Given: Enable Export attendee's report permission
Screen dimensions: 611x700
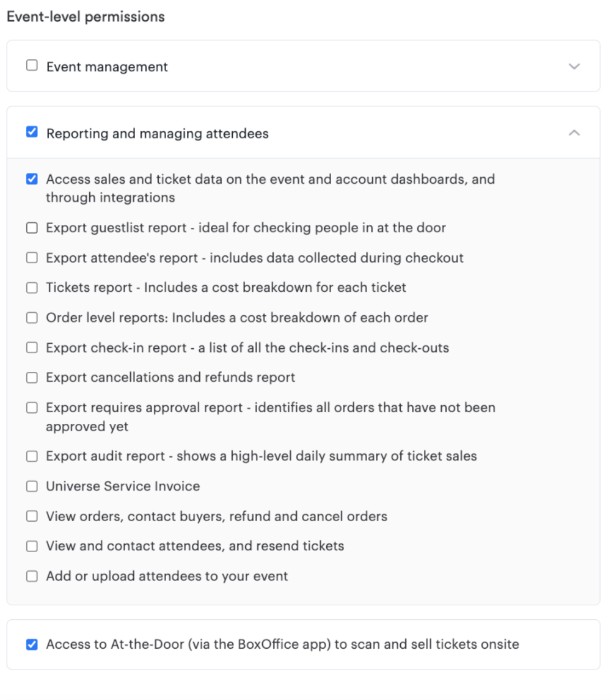Looking at the screenshot, I should pyautogui.click(x=32, y=258).
